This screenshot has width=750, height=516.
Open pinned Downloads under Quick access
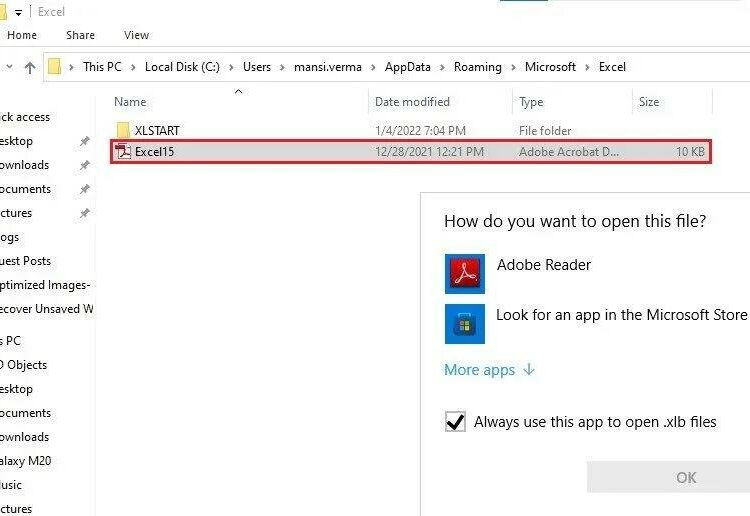point(24,165)
